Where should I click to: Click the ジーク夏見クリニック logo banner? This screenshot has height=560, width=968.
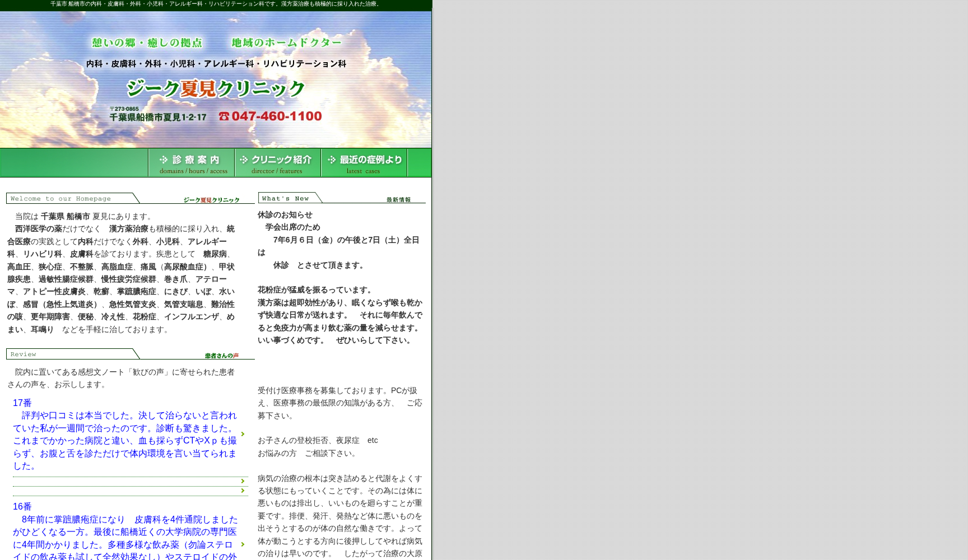tap(215, 88)
